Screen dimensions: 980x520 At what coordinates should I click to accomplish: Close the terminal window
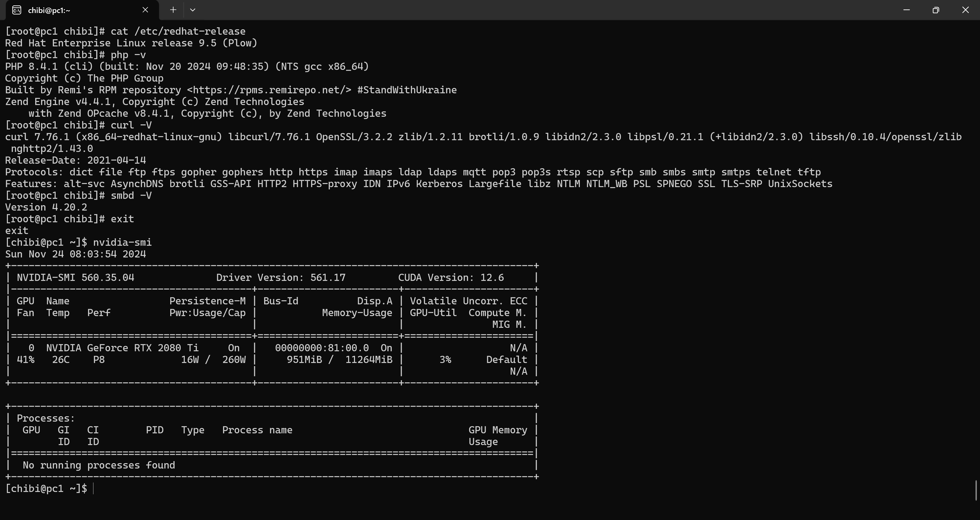(x=965, y=10)
